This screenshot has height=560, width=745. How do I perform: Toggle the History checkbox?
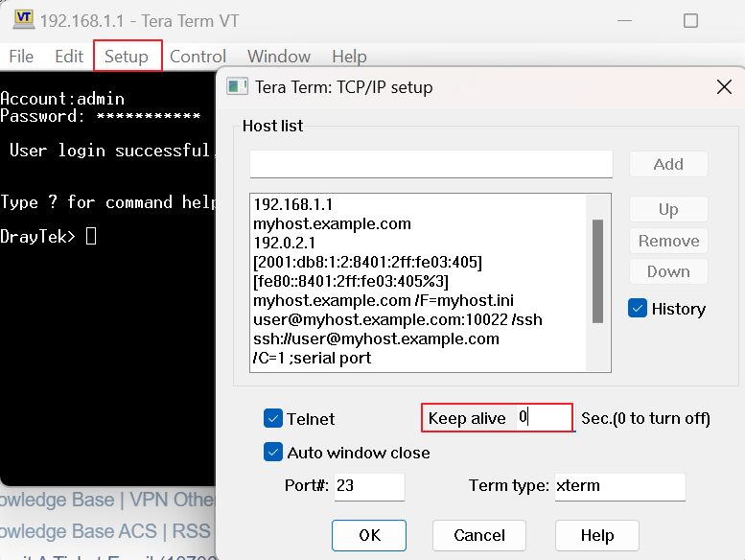(638, 309)
